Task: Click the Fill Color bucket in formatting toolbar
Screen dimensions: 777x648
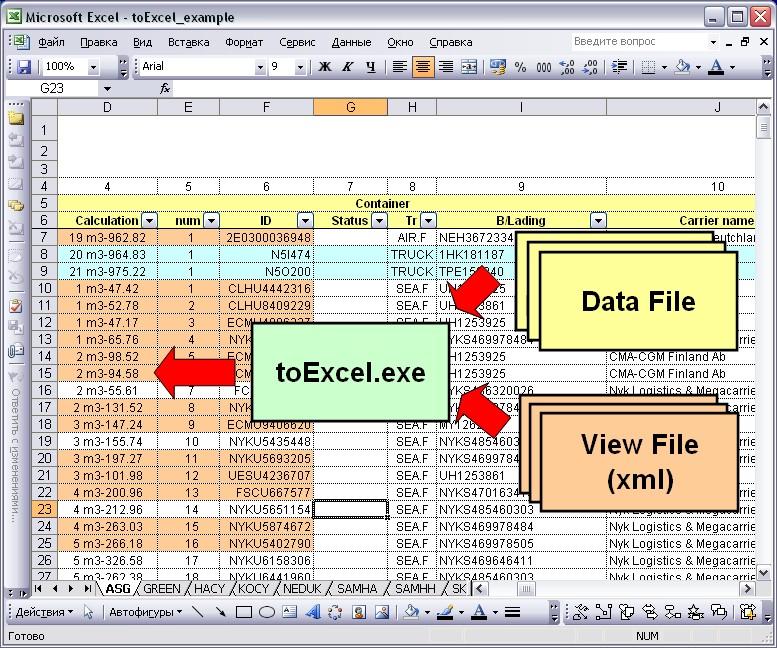Action: 683,66
